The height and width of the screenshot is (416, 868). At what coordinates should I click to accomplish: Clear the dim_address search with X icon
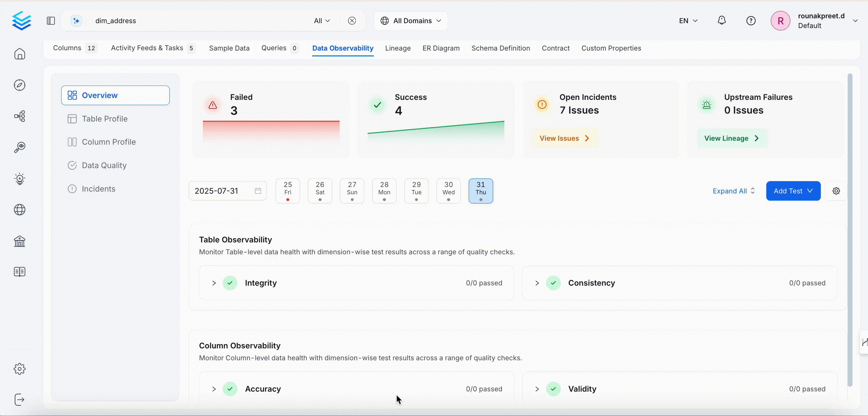click(352, 20)
